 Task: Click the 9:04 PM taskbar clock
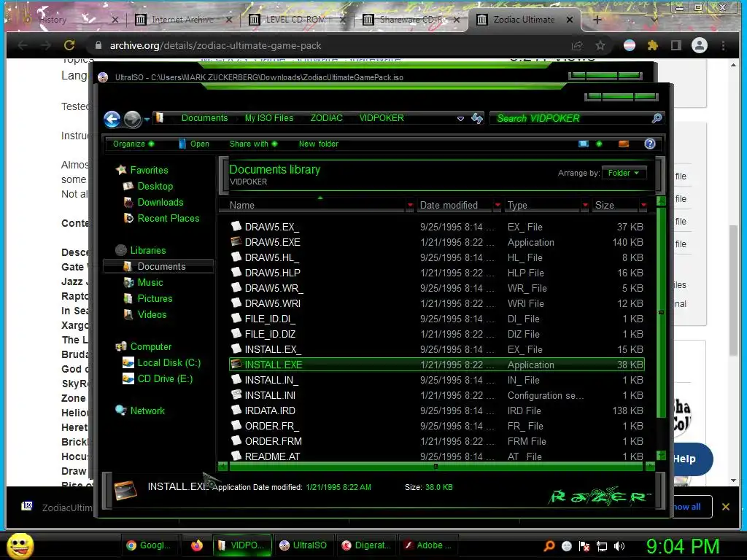682,546
